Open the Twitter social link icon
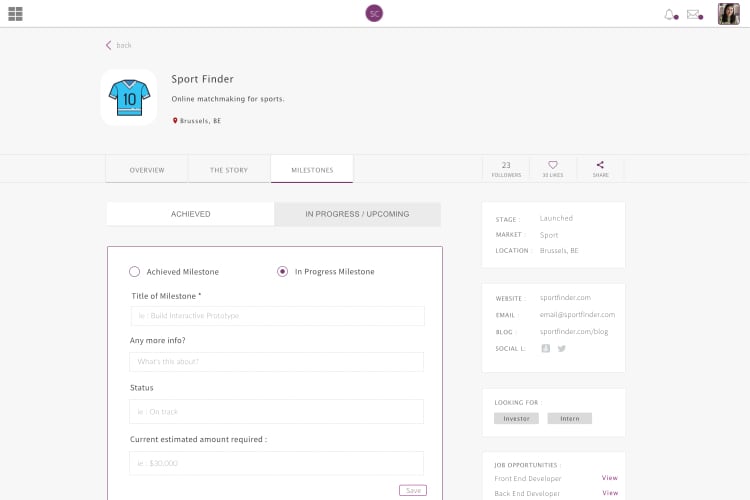 point(562,348)
